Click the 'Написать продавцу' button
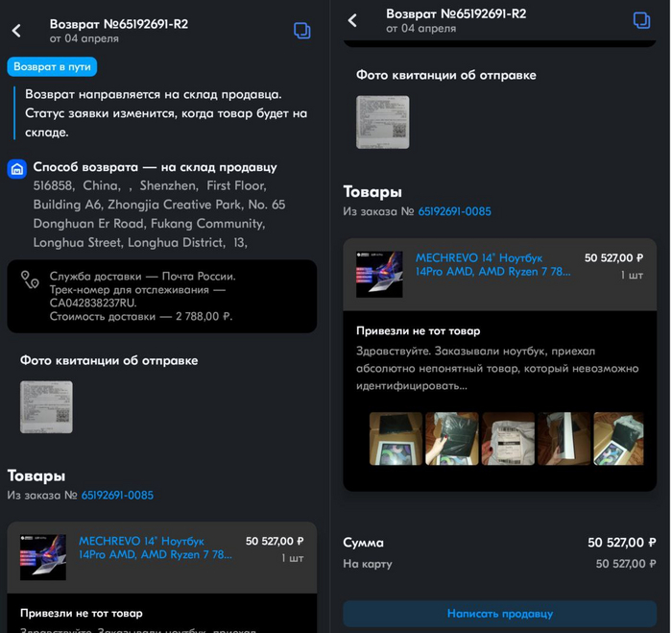Image resolution: width=672 pixels, height=633 pixels. [x=500, y=614]
